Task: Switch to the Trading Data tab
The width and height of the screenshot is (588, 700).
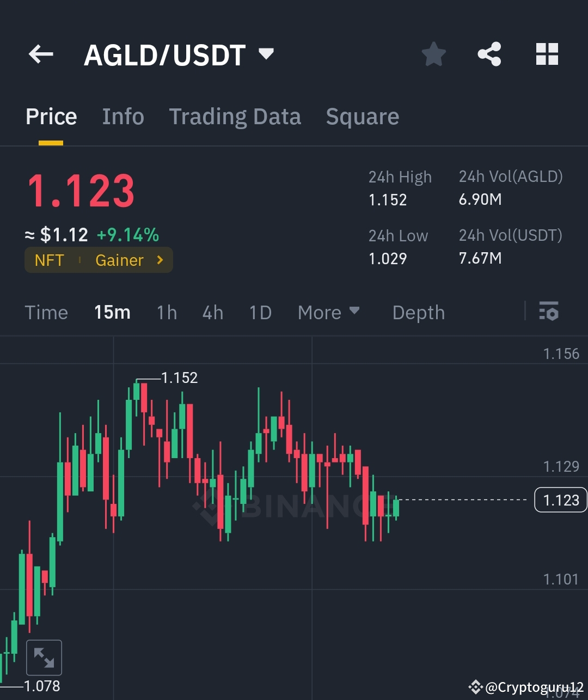Action: [235, 117]
